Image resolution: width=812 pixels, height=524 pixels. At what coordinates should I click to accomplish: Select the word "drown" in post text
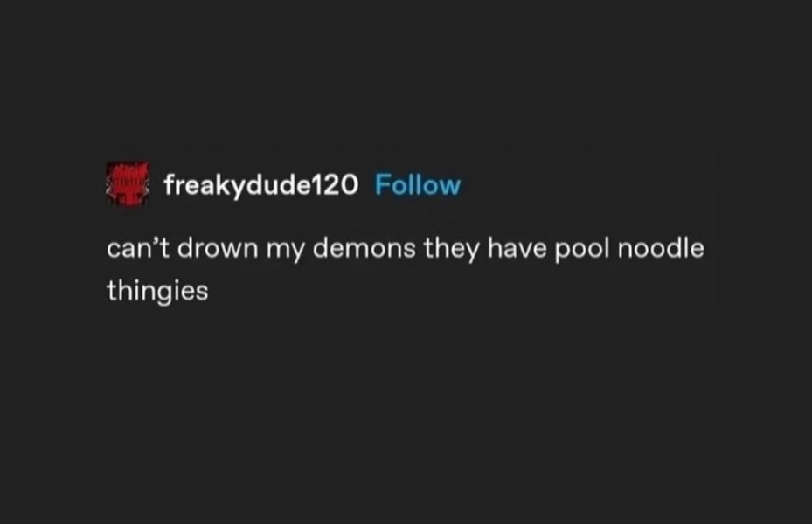(218, 248)
